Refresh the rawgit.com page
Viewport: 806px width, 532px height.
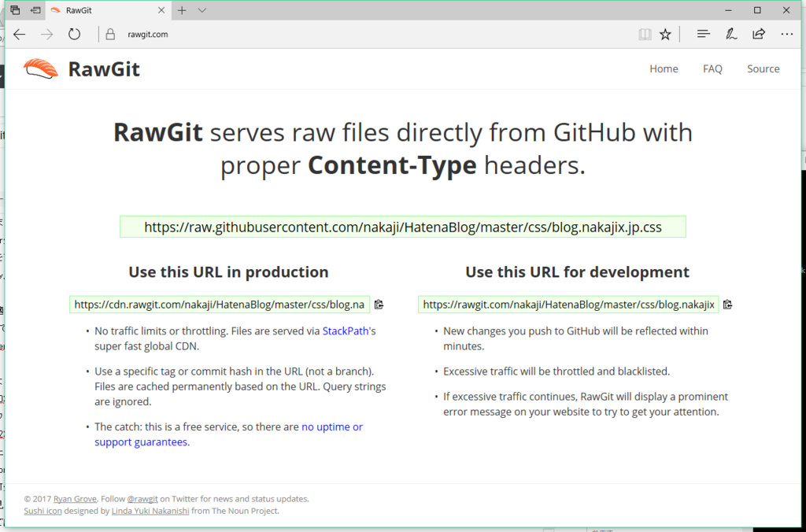pyautogui.click(x=75, y=35)
